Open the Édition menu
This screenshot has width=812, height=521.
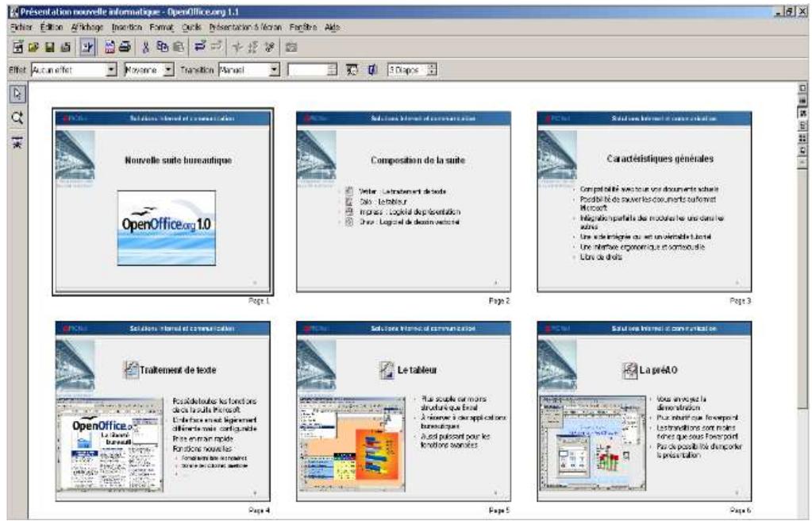point(52,27)
